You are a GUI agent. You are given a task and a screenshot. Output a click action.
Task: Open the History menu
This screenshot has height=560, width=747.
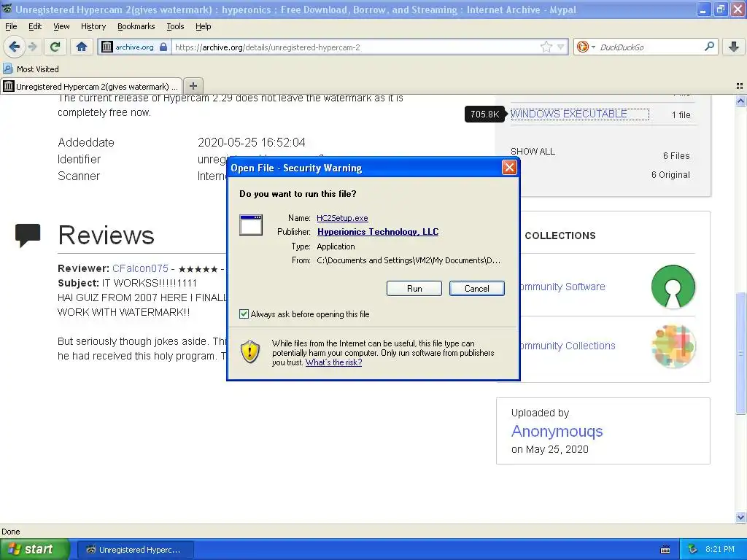[93, 26]
